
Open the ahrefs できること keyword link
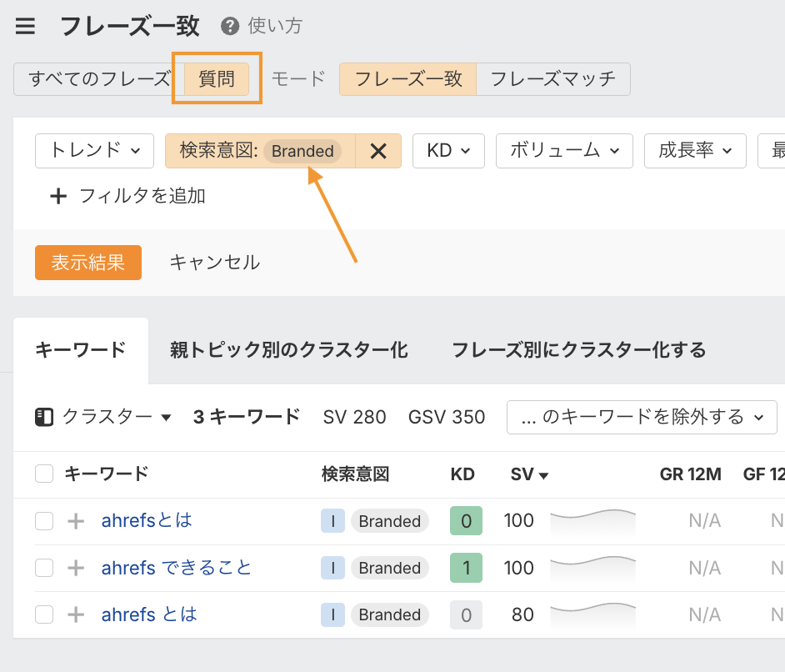(174, 568)
